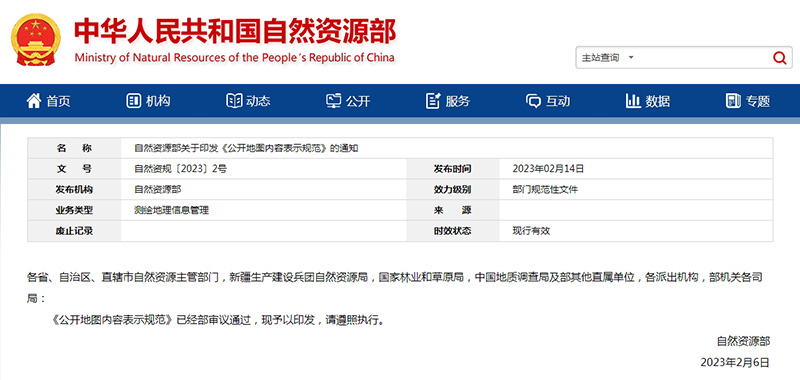This screenshot has height=380, width=800.
Task: Click into the site search input field
Action: pos(702,58)
